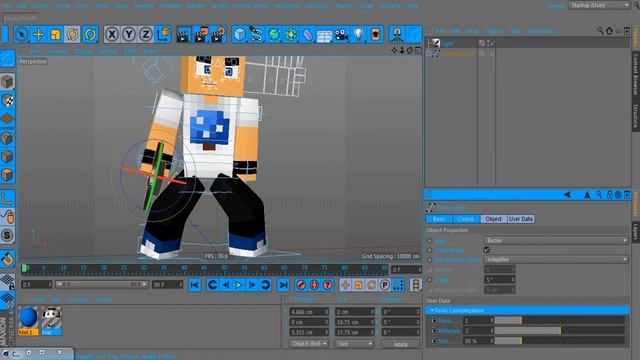
Task: Open the Layers side tab
Action: pos(636,232)
